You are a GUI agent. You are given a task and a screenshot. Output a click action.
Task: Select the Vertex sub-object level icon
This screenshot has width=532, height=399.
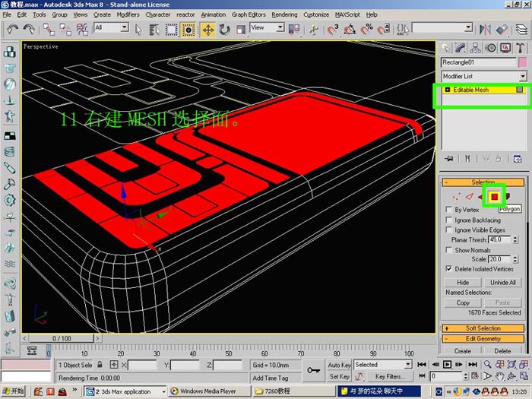[457, 196]
